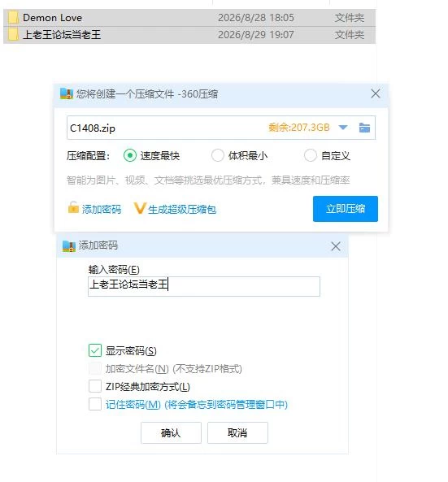
Task: Confirm the password with 确认 button
Action: (x=171, y=432)
